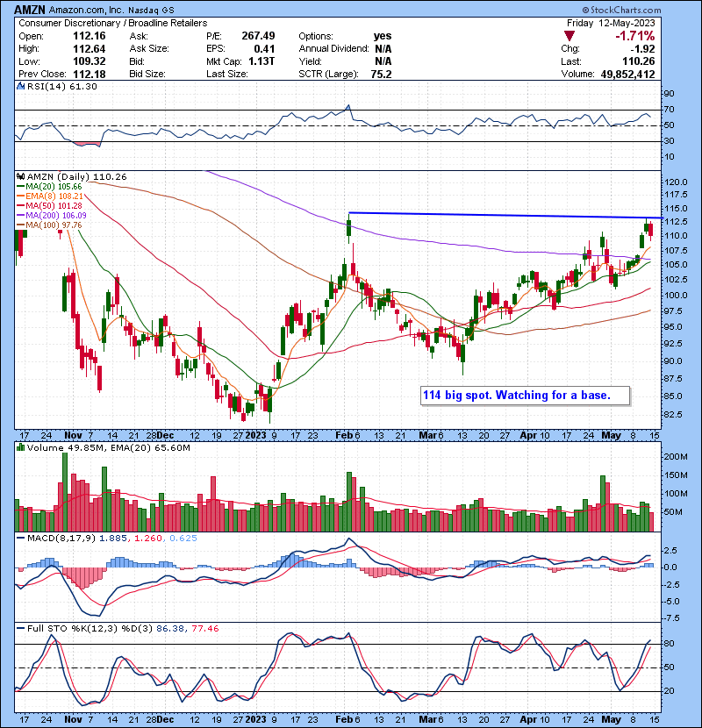
Task: Click the May label on the bottom date axis
Action: 611,719
